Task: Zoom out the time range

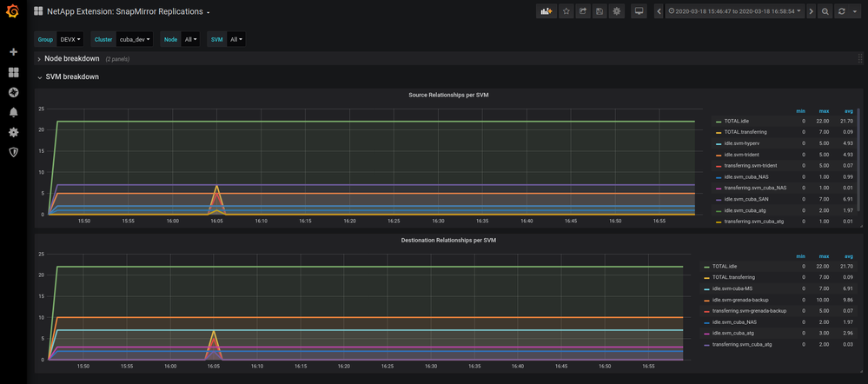Action: (825, 11)
